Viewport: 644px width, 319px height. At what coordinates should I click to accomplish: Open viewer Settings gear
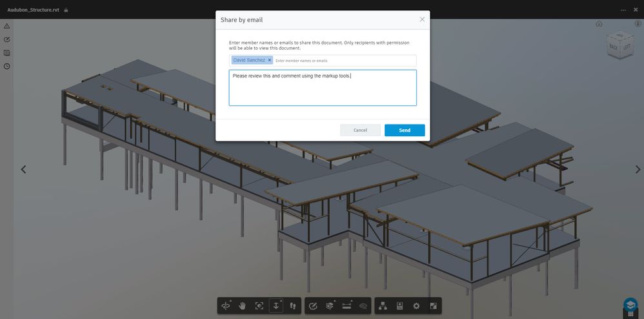[416, 305]
